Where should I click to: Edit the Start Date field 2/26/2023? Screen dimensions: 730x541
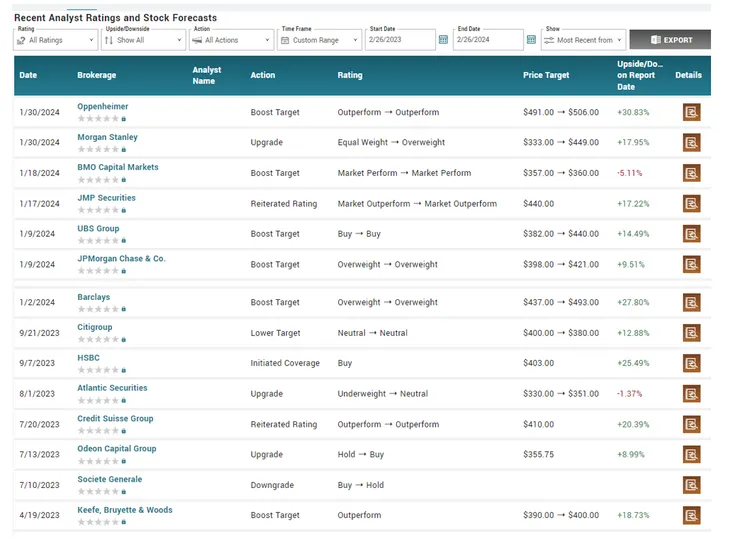[x=400, y=40]
